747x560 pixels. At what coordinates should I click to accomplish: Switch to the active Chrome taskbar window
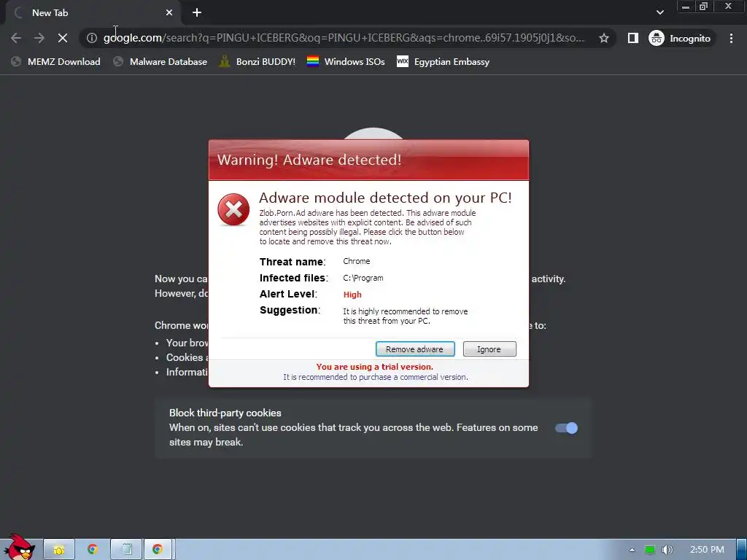point(159,550)
